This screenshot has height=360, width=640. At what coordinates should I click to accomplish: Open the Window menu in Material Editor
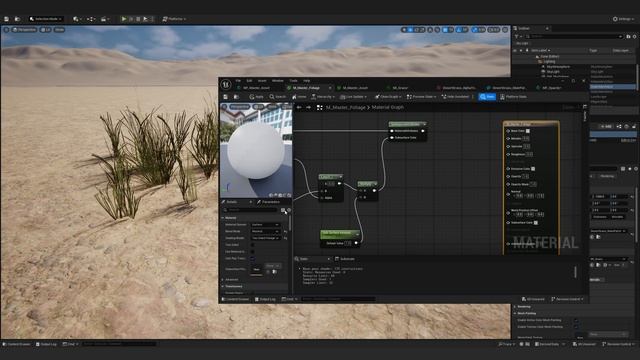point(278,81)
